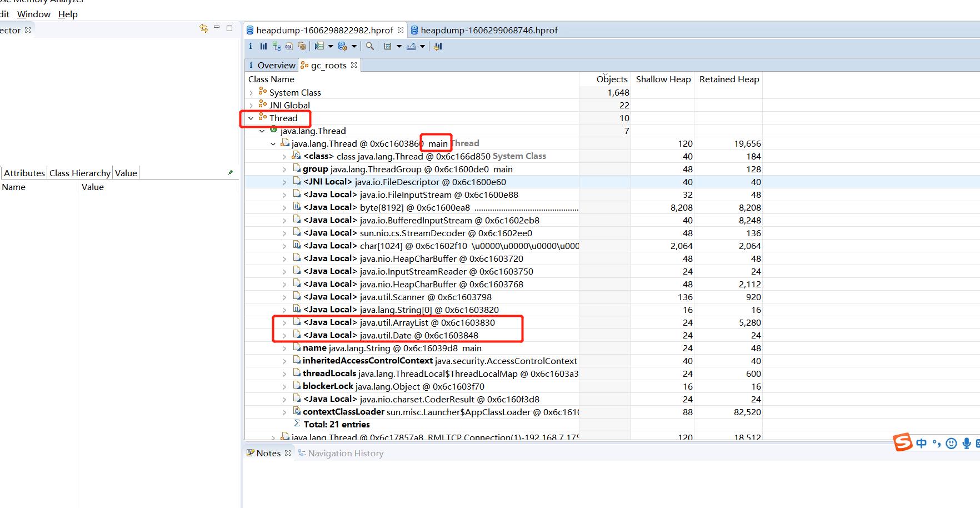Open the Expert System Test dropdown arrow
Viewport: 980px width, 508px height.
coord(331,47)
